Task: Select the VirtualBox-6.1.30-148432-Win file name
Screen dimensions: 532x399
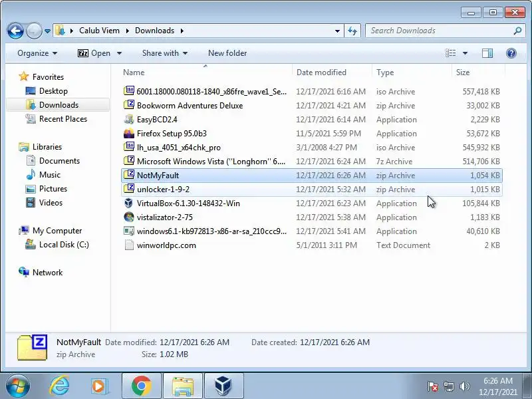Action: [188, 203]
